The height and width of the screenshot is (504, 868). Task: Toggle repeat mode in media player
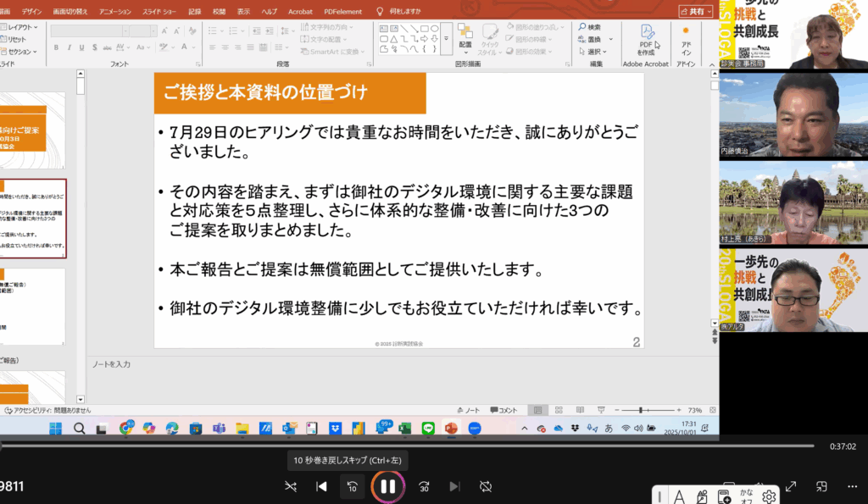[x=486, y=486]
